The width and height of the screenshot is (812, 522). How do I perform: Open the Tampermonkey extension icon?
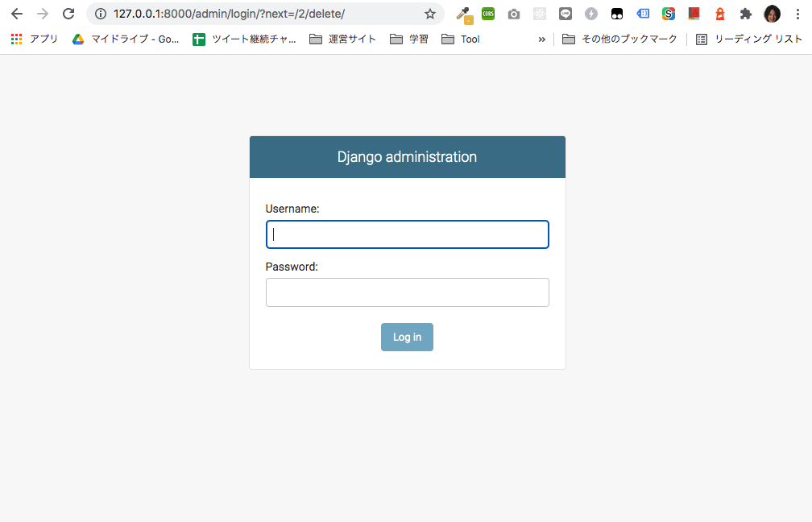tap(617, 14)
